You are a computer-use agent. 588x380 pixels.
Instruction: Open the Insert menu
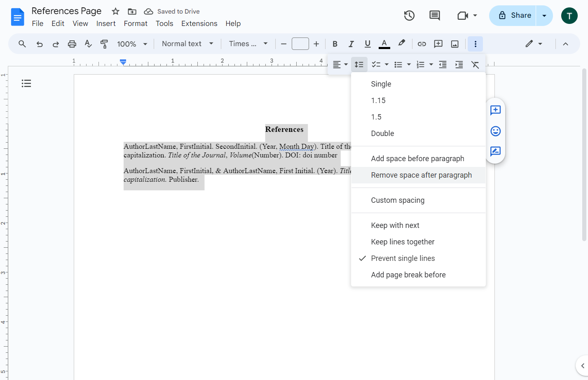pos(106,23)
